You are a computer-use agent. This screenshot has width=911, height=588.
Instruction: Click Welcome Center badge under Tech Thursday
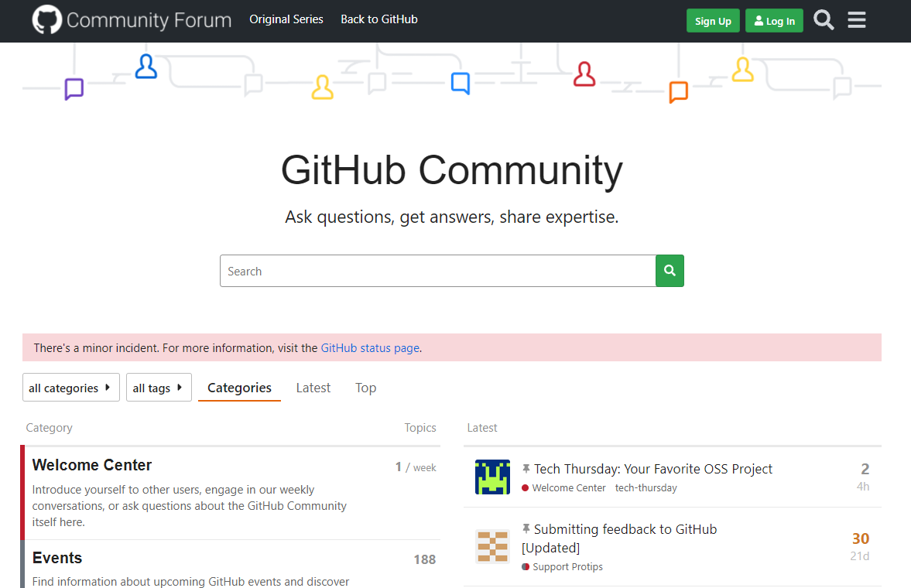(563, 488)
